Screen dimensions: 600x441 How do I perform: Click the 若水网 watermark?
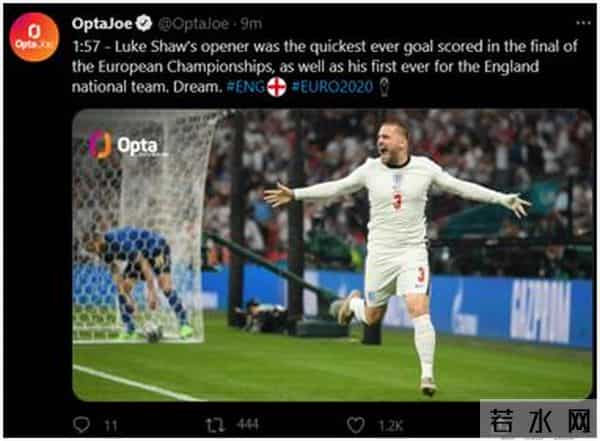coord(539,420)
